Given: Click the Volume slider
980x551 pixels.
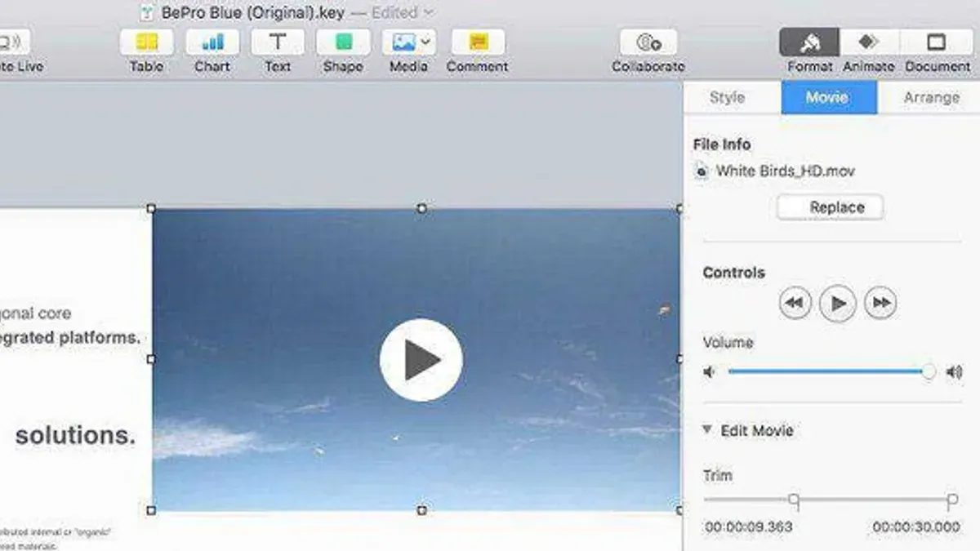Looking at the screenshot, I should coord(831,371).
